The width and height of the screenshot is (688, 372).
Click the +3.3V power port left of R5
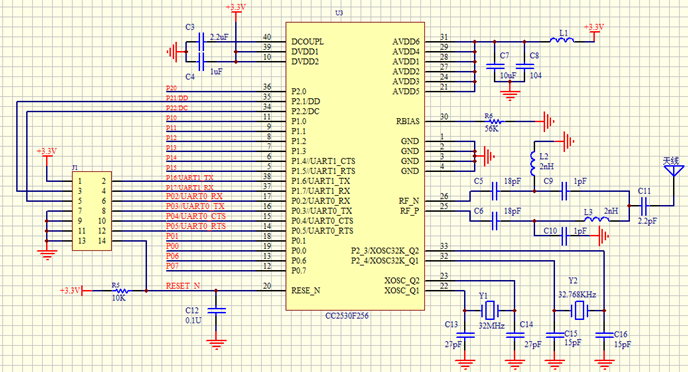75,290
